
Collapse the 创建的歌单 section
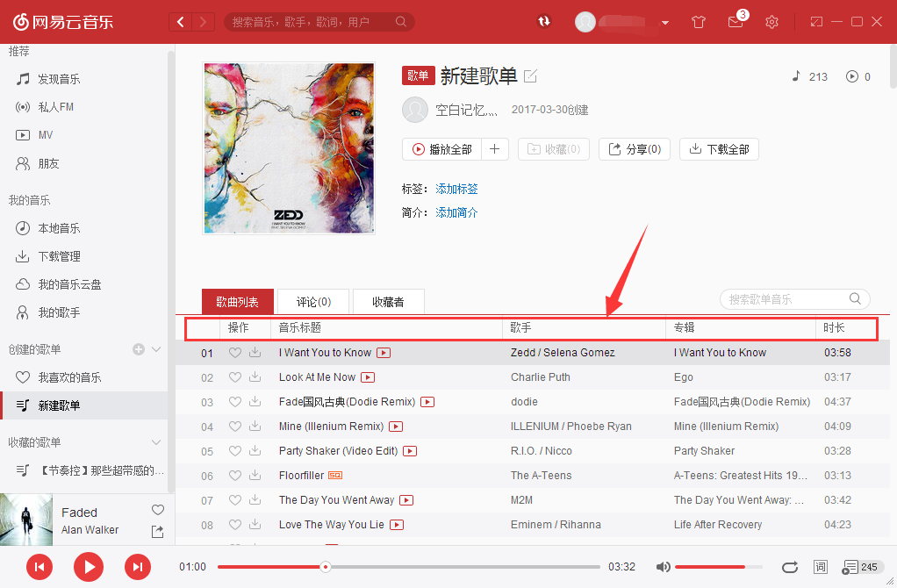coord(156,348)
